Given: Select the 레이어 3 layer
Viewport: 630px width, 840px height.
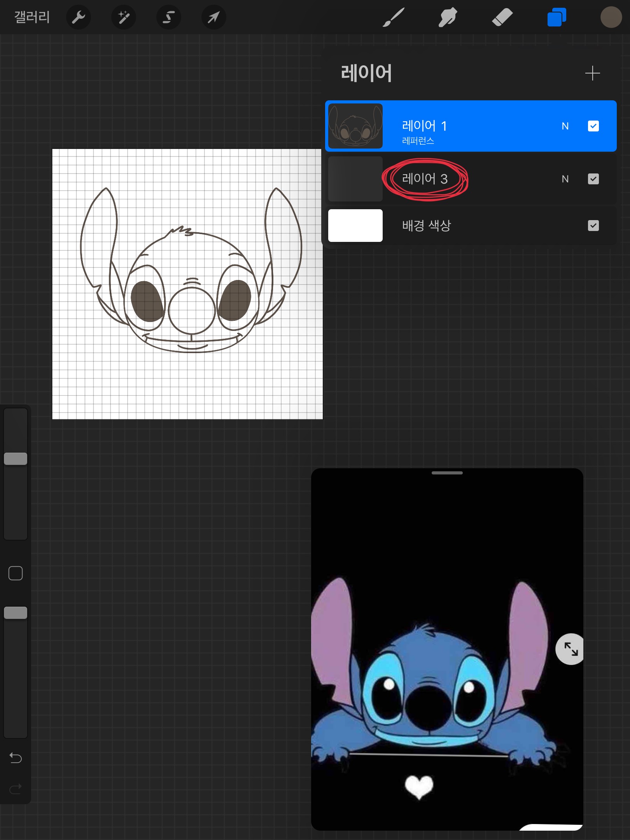Looking at the screenshot, I should pyautogui.click(x=471, y=179).
